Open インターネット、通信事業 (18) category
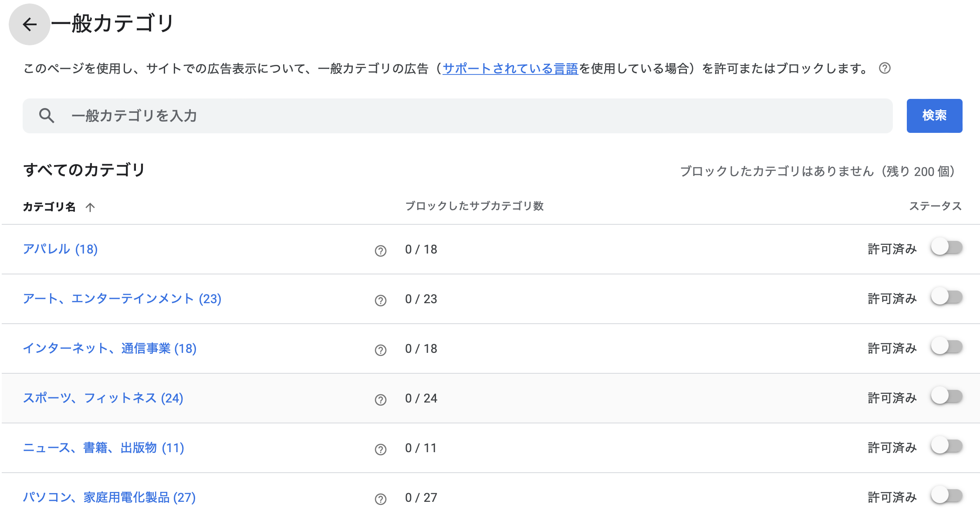980x521 pixels. pos(110,348)
